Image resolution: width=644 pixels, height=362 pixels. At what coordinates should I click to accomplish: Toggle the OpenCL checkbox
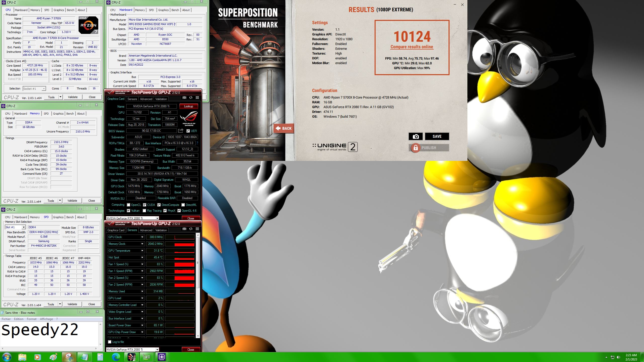pyautogui.click(x=129, y=205)
